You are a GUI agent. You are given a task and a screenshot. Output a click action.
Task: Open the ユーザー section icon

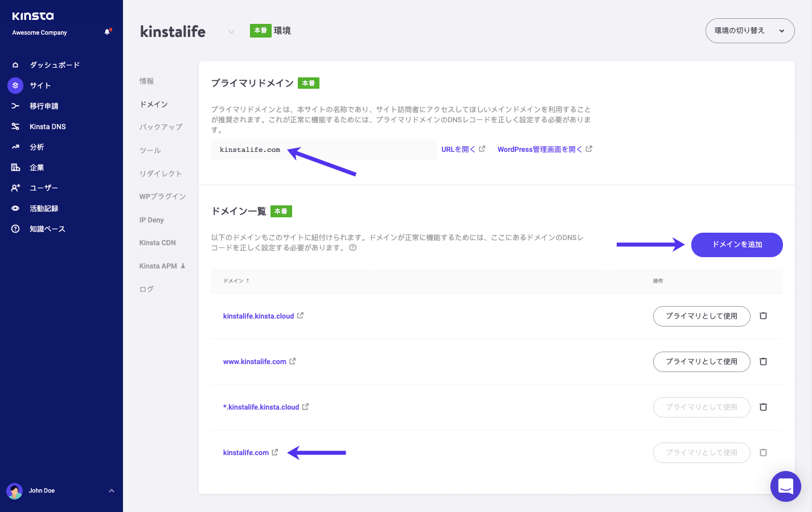pyautogui.click(x=14, y=187)
